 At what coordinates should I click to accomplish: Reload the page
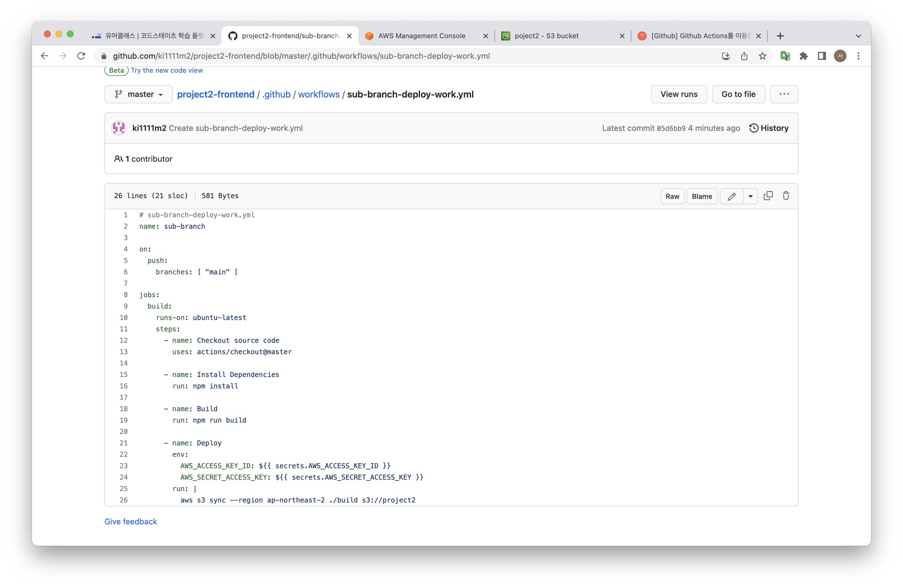coord(81,56)
